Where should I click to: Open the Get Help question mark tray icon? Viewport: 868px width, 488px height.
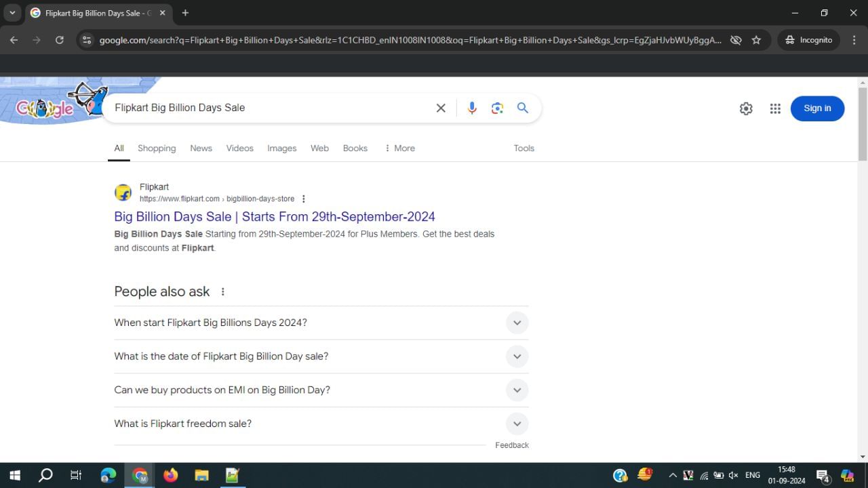click(x=620, y=475)
